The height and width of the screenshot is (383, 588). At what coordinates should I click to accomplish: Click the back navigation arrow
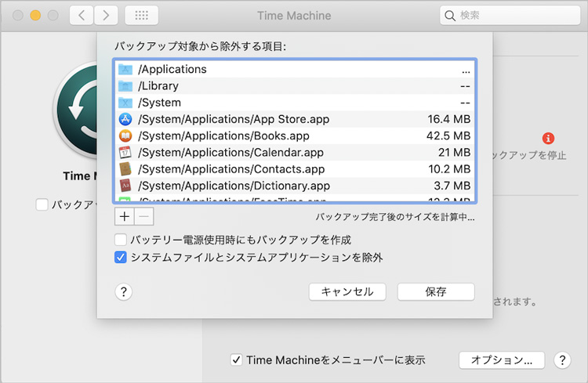click(x=82, y=16)
